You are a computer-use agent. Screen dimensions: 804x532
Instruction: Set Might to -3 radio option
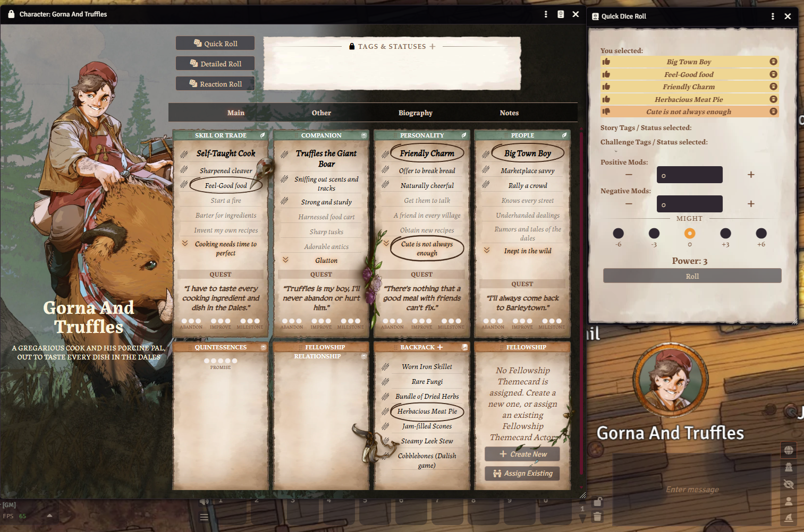pos(654,233)
